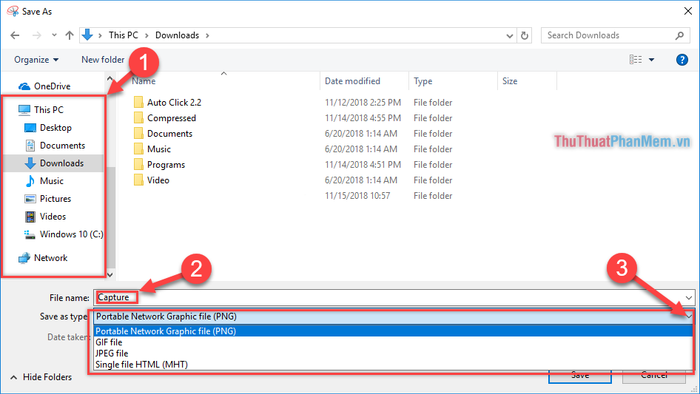
Task: Open Save as type combo box
Action: pos(393,316)
